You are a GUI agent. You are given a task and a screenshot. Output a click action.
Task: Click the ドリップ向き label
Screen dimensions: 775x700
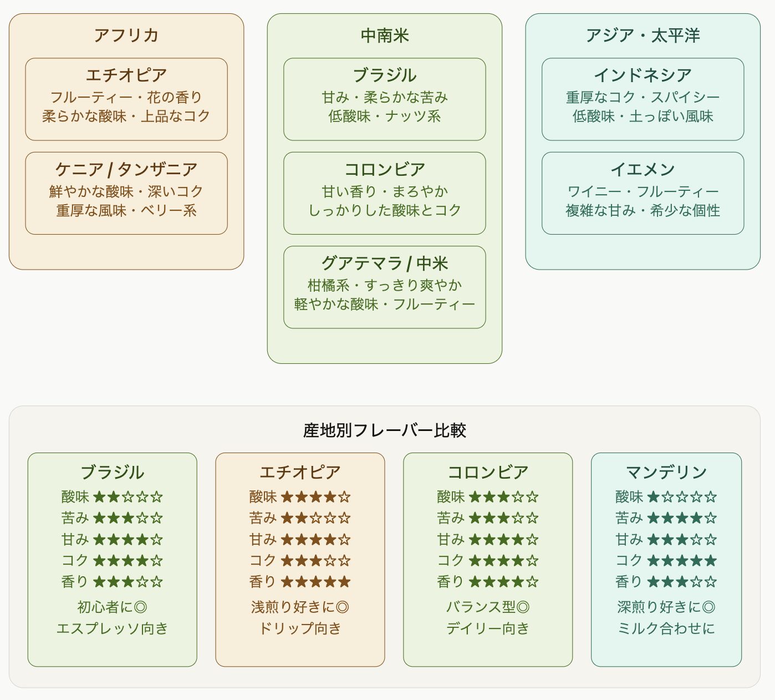point(300,628)
